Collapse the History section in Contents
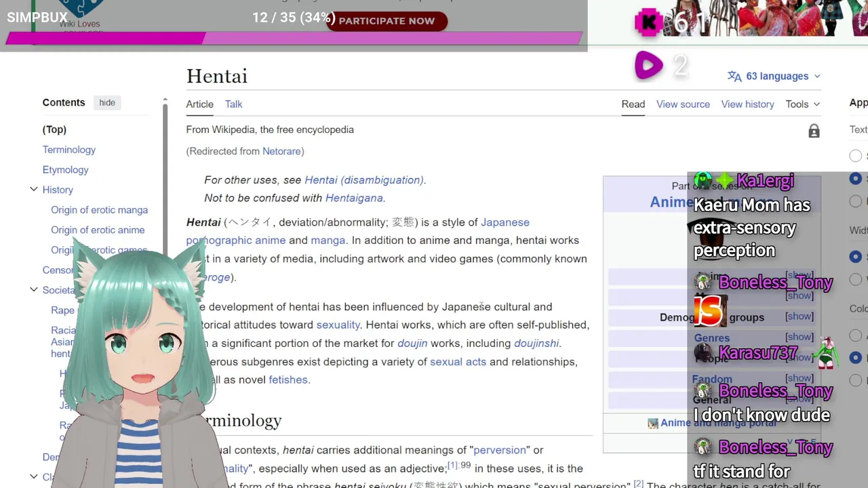The height and width of the screenshot is (488, 868). [x=34, y=190]
